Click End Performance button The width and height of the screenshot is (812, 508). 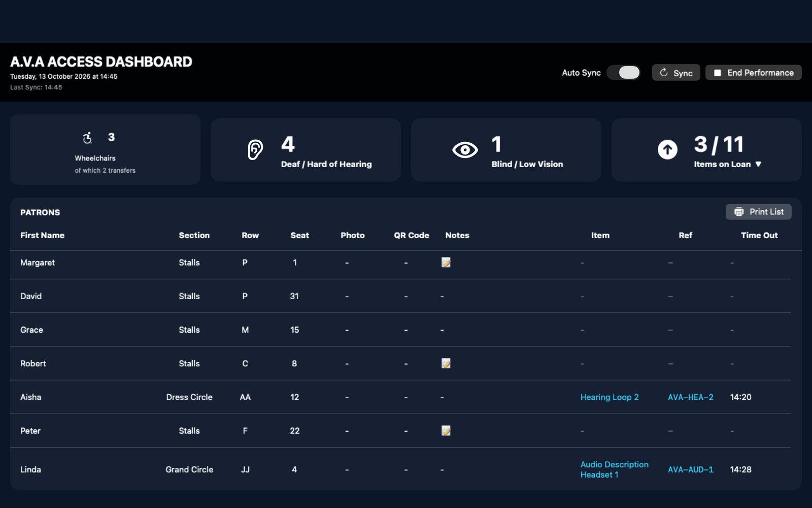pyautogui.click(x=754, y=73)
